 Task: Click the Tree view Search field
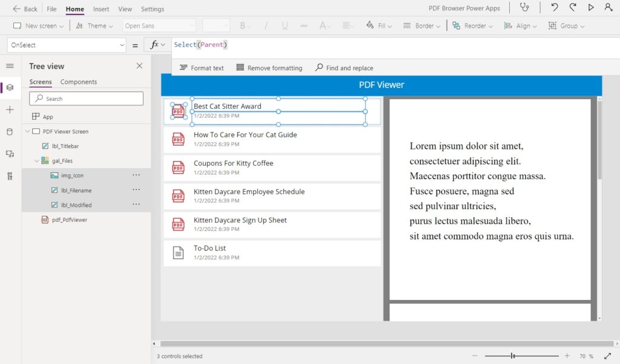click(86, 99)
